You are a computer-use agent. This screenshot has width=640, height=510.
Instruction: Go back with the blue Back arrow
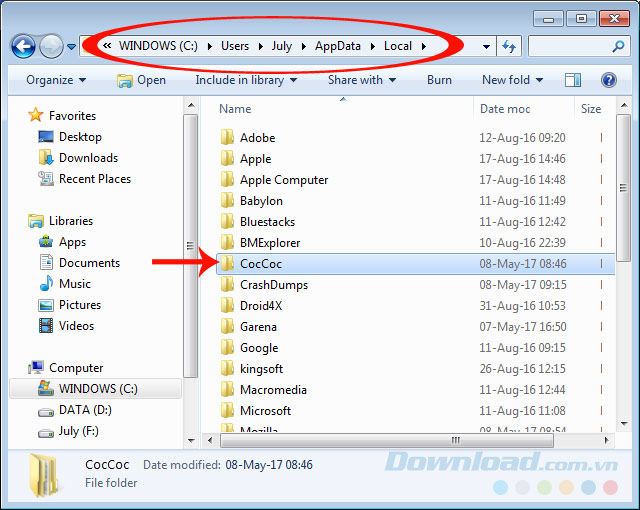point(23,47)
